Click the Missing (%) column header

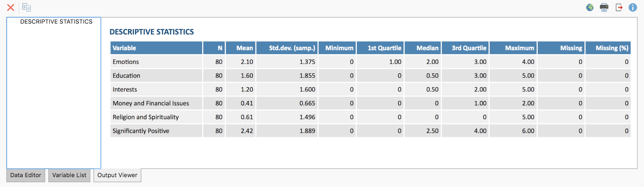coord(608,48)
